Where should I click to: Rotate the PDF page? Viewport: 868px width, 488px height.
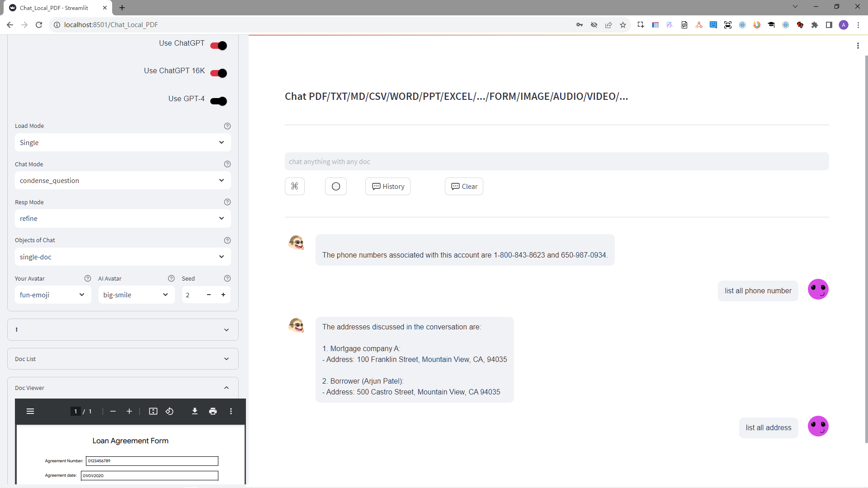(170, 411)
